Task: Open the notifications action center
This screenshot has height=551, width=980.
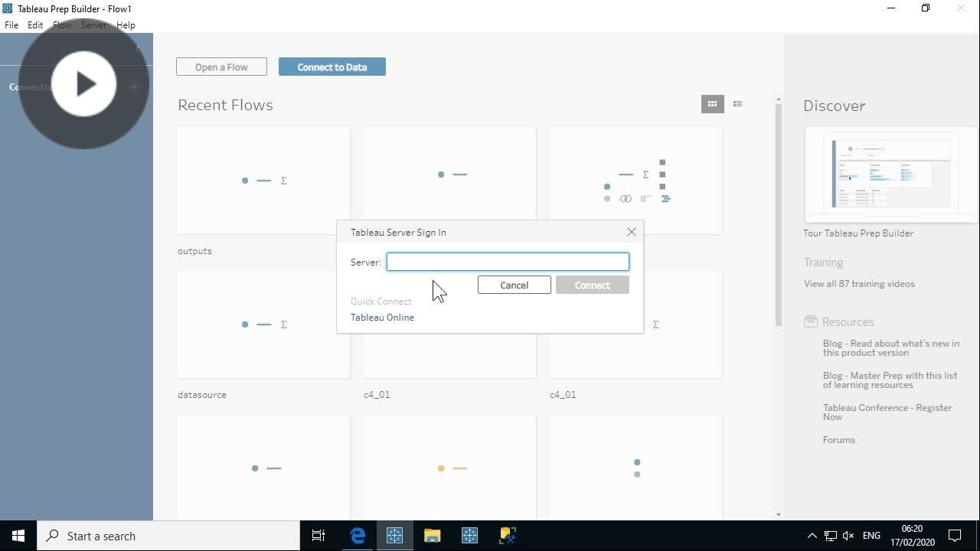Action: [x=955, y=536]
